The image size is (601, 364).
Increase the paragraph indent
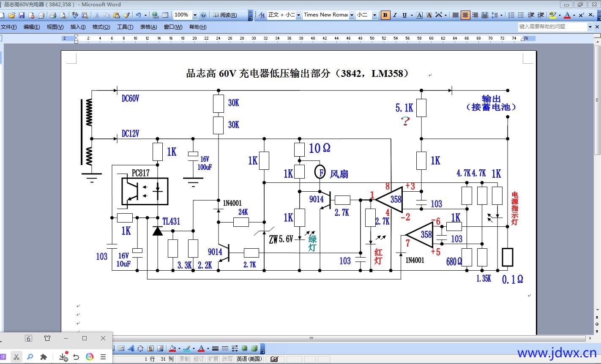[541, 15]
